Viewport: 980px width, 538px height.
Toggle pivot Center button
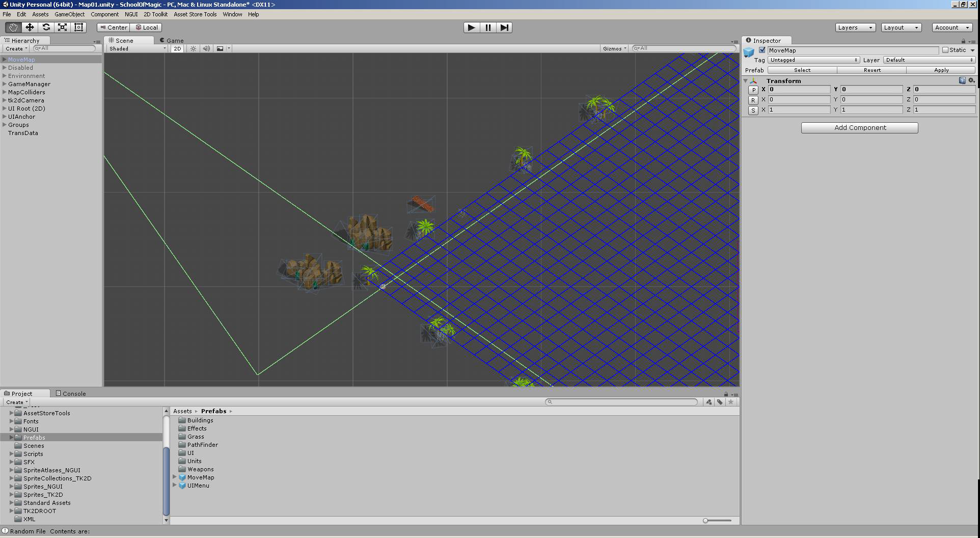(x=114, y=28)
